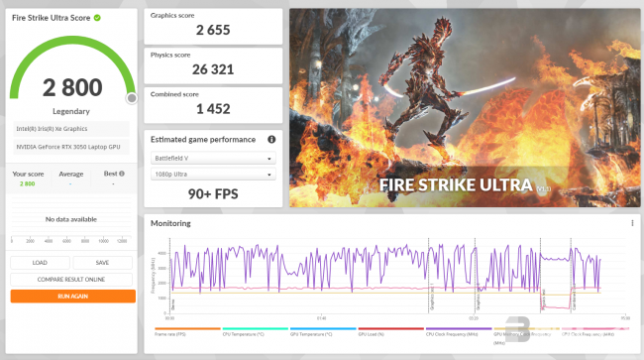Viewport: 644px width, 360px height.
Task: Toggle the GPU Load (%) legend series
Action: pos(390,331)
